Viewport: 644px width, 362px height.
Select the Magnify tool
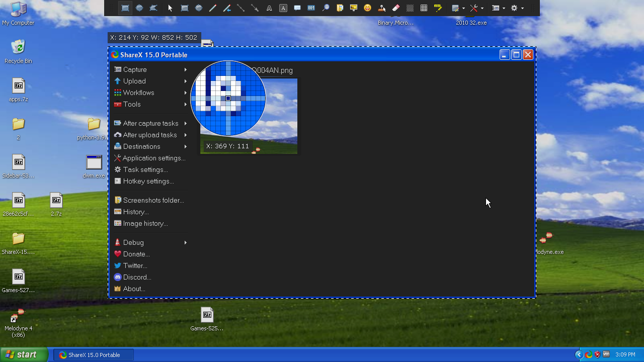326,8
